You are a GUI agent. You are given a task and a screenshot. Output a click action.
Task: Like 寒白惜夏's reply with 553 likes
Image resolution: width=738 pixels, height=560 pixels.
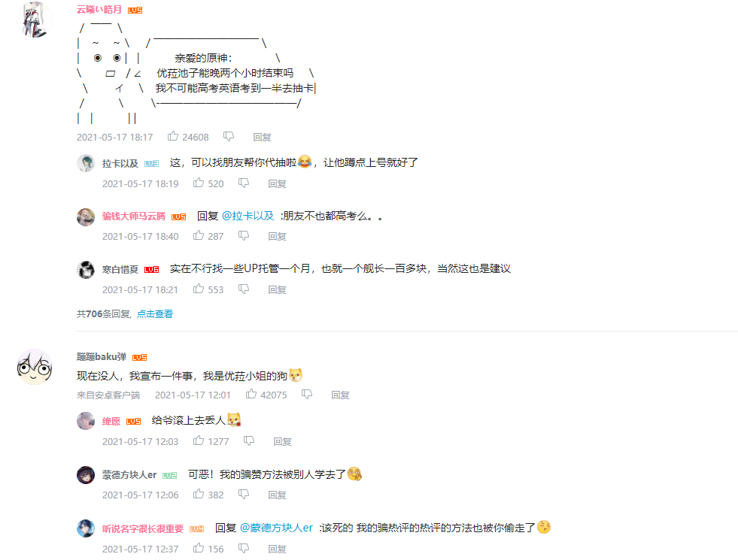[x=199, y=289]
